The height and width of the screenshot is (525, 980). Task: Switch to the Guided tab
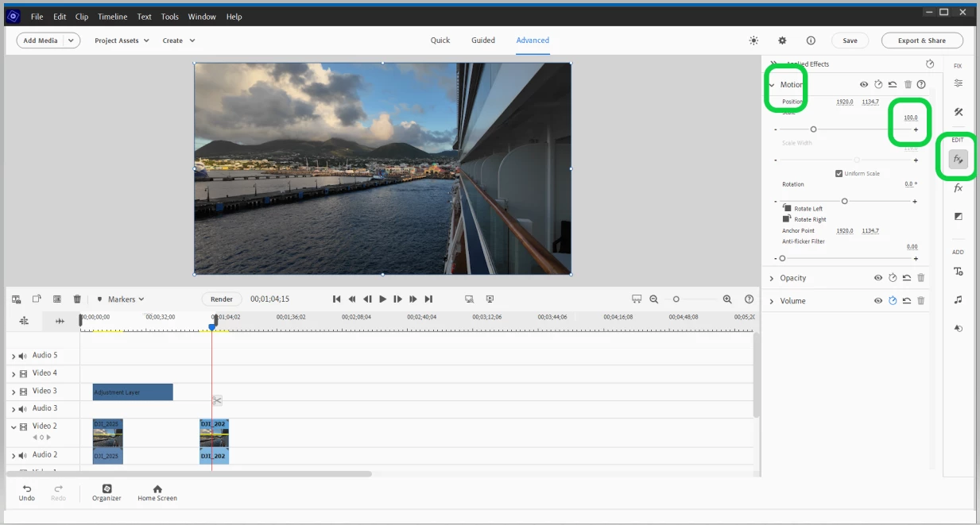(x=483, y=41)
